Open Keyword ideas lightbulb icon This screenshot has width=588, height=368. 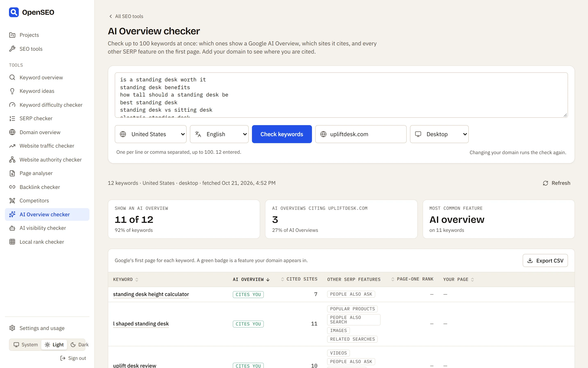(12, 91)
